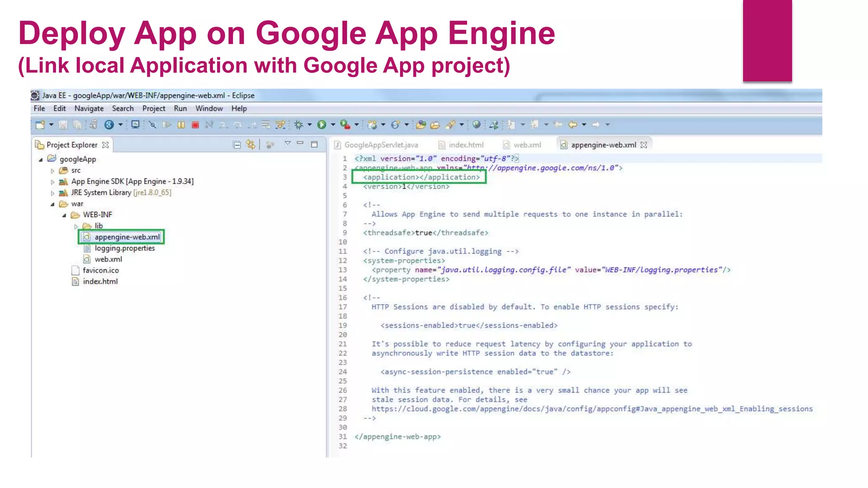Click the red Terminate stop icon
The width and height of the screenshot is (868, 488).
195,125
